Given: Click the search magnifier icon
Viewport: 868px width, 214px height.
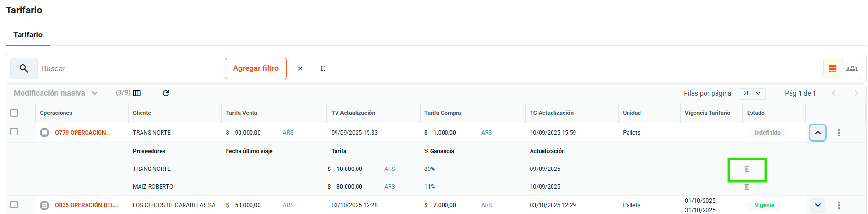Looking at the screenshot, I should 23,68.
